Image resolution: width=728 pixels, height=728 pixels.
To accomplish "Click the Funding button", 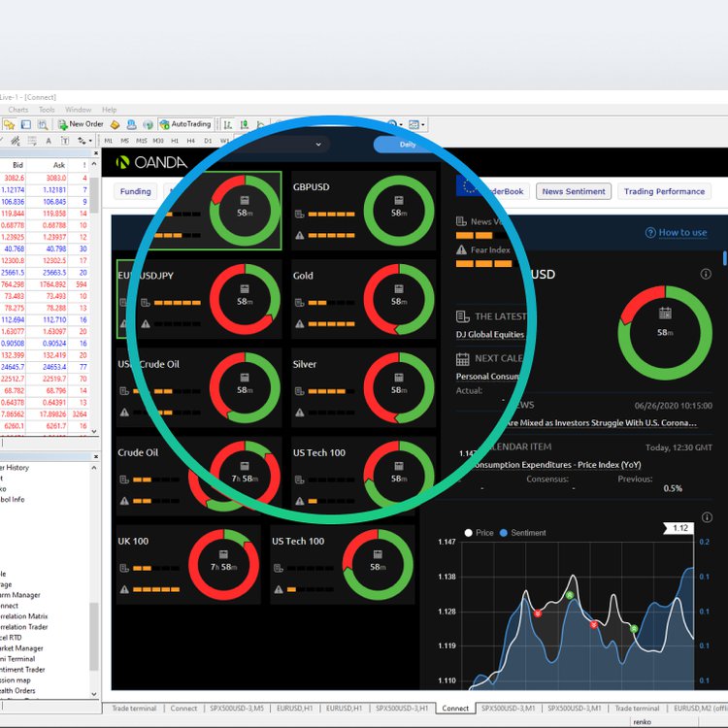I will coord(135,192).
